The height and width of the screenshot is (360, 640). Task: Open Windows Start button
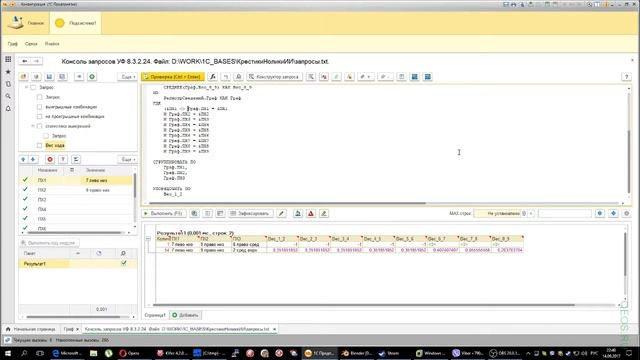point(7,353)
